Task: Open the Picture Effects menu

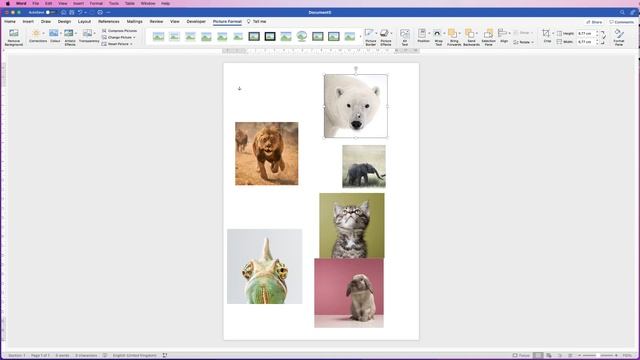Action: [386, 37]
